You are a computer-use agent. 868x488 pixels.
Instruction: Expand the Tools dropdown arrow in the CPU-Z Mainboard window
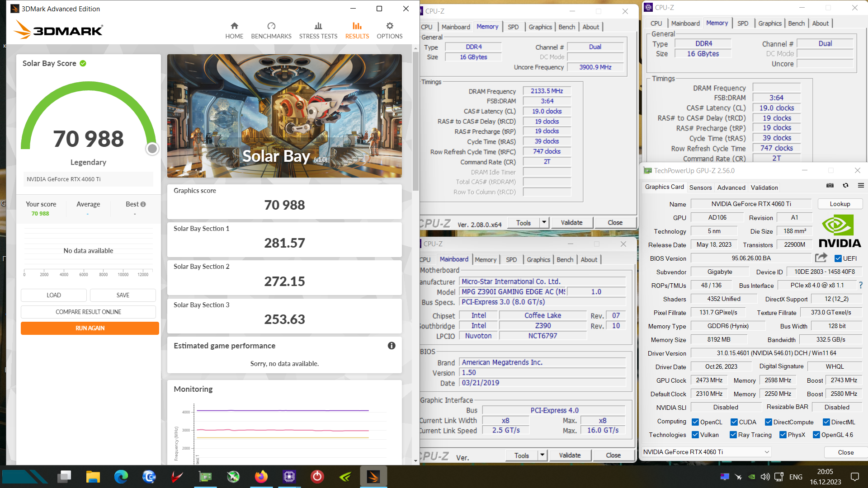tap(542, 455)
